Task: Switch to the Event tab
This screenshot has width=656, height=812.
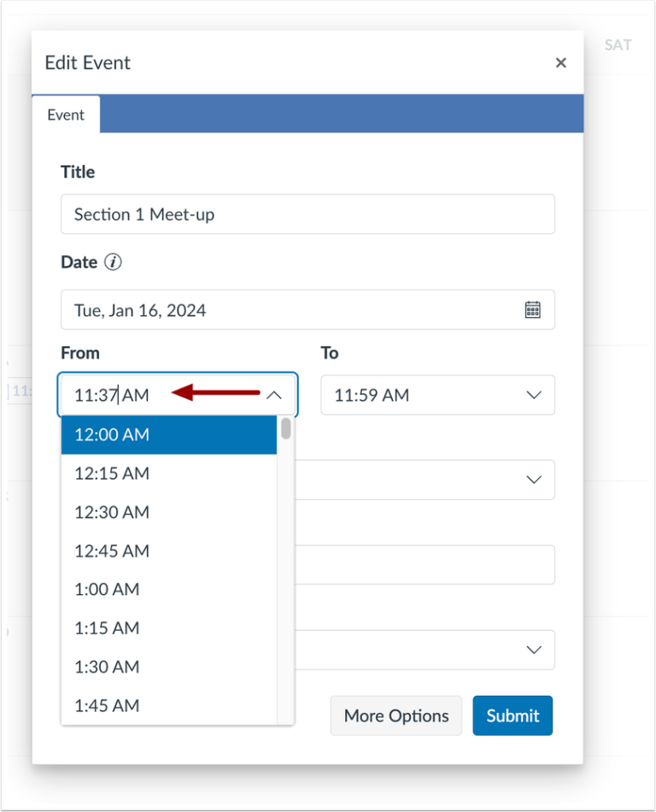Action: click(66, 115)
